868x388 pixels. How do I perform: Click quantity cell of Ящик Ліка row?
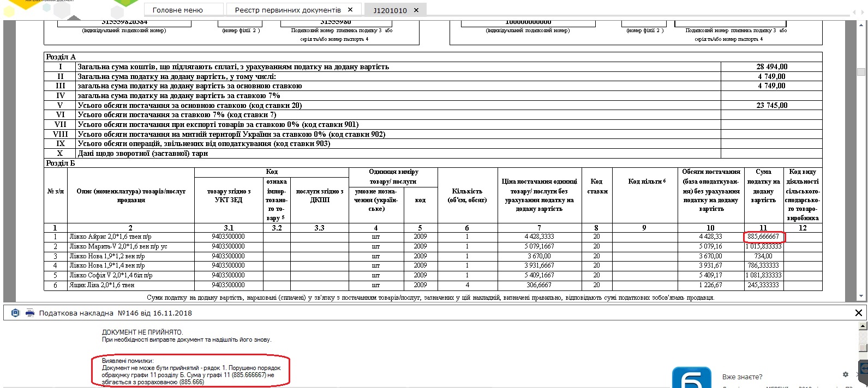(x=467, y=285)
